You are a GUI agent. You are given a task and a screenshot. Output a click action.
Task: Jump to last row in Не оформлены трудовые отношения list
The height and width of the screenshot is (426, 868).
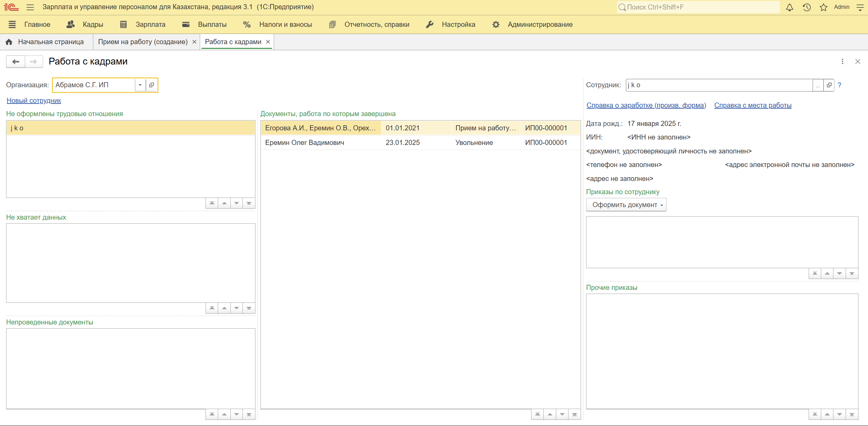click(249, 203)
